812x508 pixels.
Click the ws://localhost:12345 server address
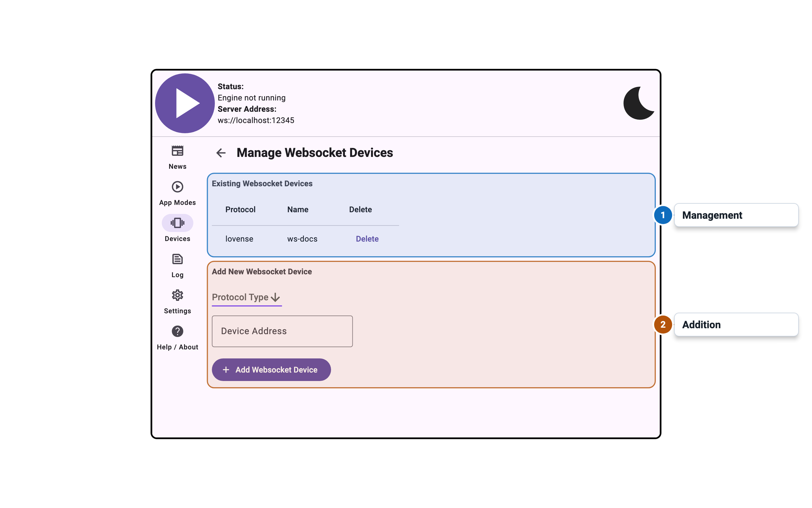pyautogui.click(x=256, y=120)
